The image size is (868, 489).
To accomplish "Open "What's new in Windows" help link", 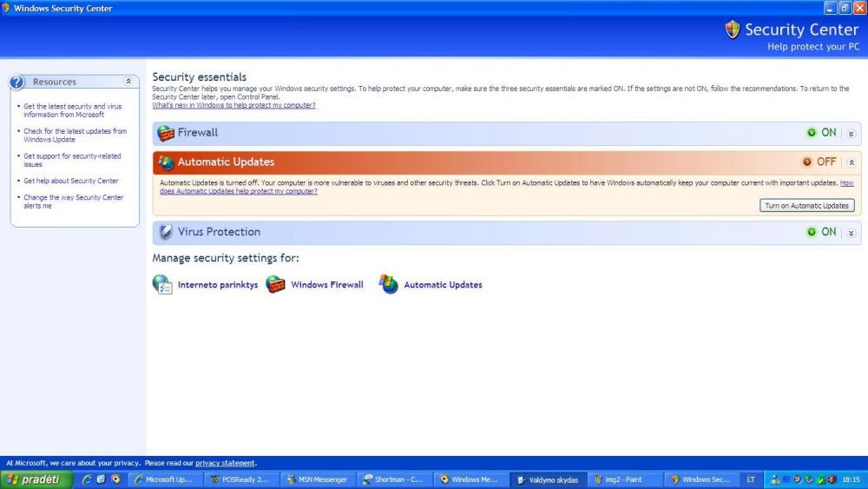I will click(233, 105).
